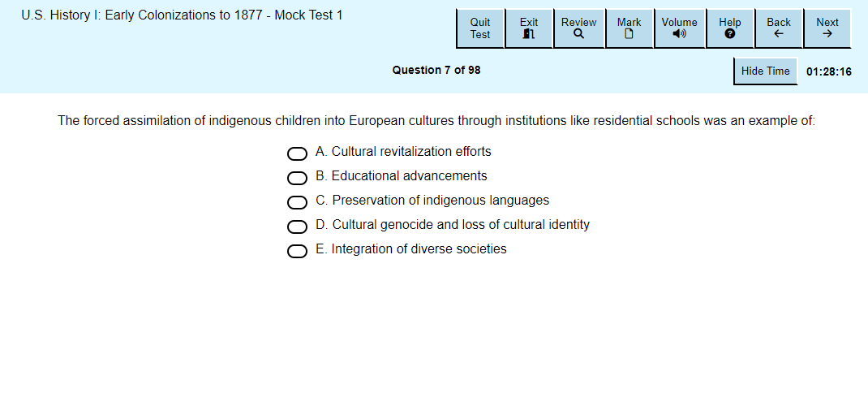868x406 pixels.
Task: Pick radio option D
Action: pyautogui.click(x=298, y=227)
